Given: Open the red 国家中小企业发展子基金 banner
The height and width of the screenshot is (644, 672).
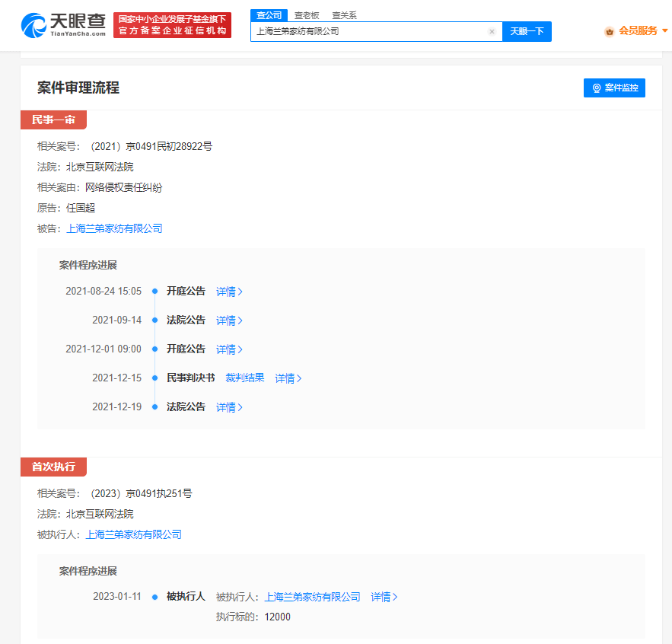Looking at the screenshot, I should tap(172, 25).
